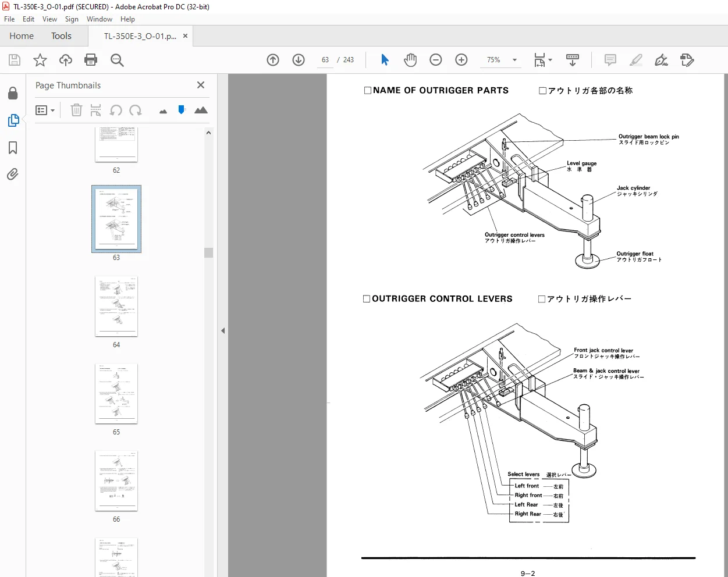Click the upload to cloud icon
The image size is (728, 577).
pyautogui.click(x=66, y=60)
